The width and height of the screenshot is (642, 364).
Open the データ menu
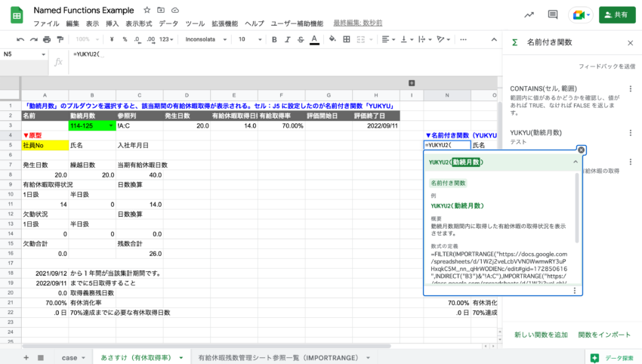click(169, 23)
